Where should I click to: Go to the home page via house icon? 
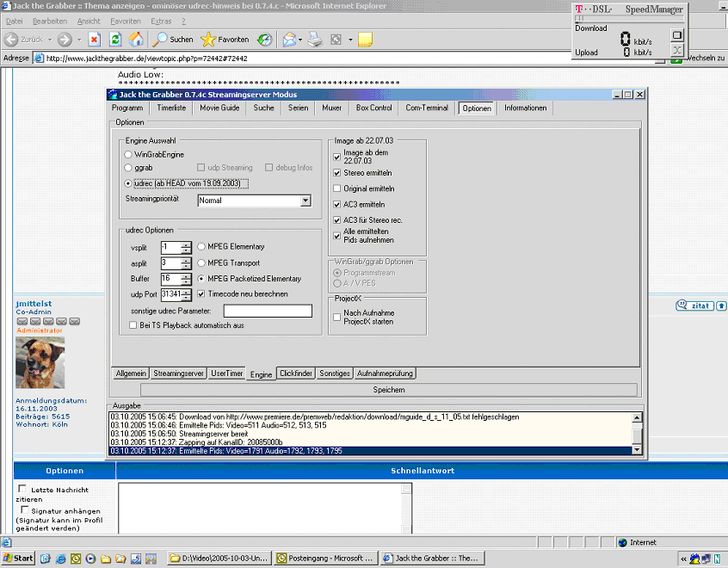click(x=136, y=40)
